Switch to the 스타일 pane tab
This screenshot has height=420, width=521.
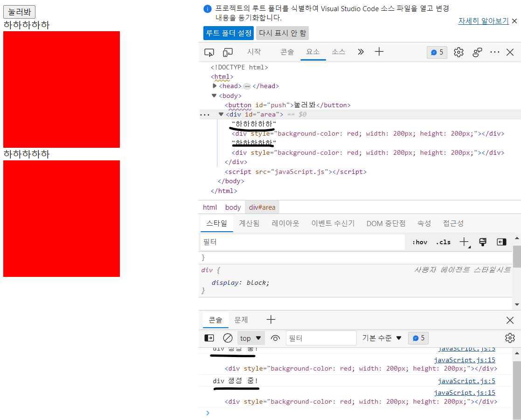(x=216, y=223)
